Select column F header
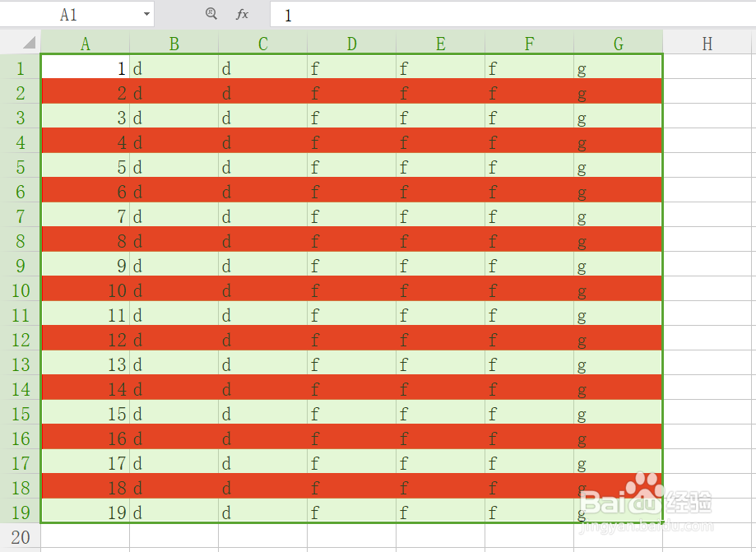This screenshot has height=552, width=756. point(529,43)
